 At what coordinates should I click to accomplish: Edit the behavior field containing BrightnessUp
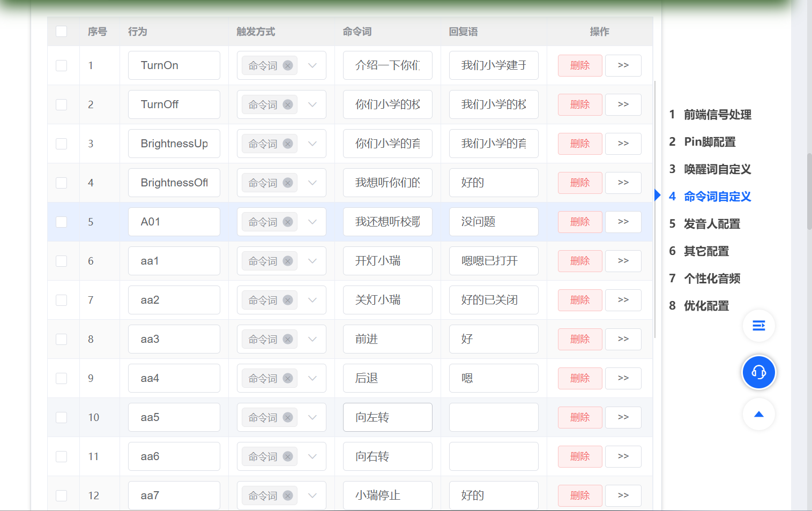pos(174,144)
